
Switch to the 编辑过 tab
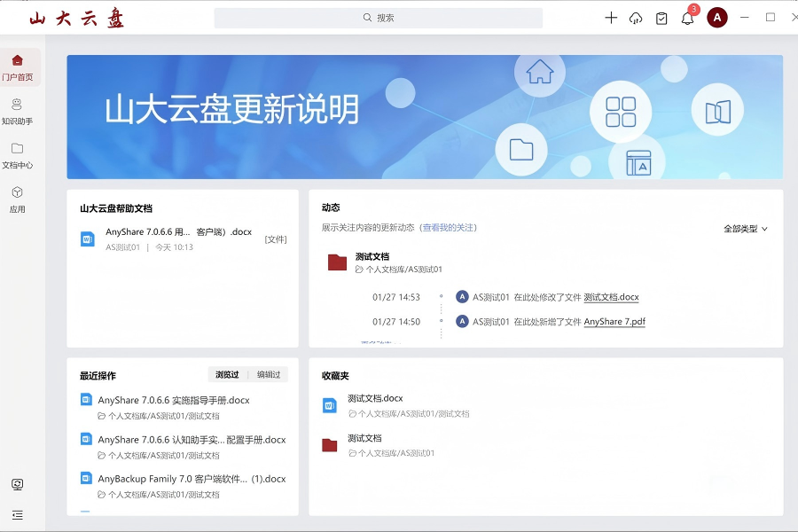coord(269,375)
